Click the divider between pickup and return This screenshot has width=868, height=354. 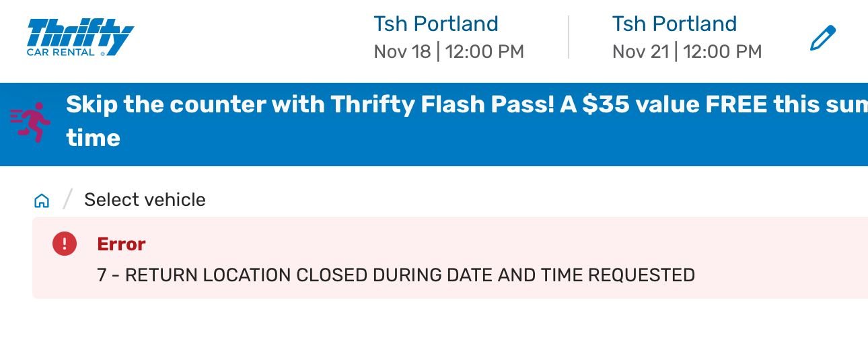click(569, 38)
